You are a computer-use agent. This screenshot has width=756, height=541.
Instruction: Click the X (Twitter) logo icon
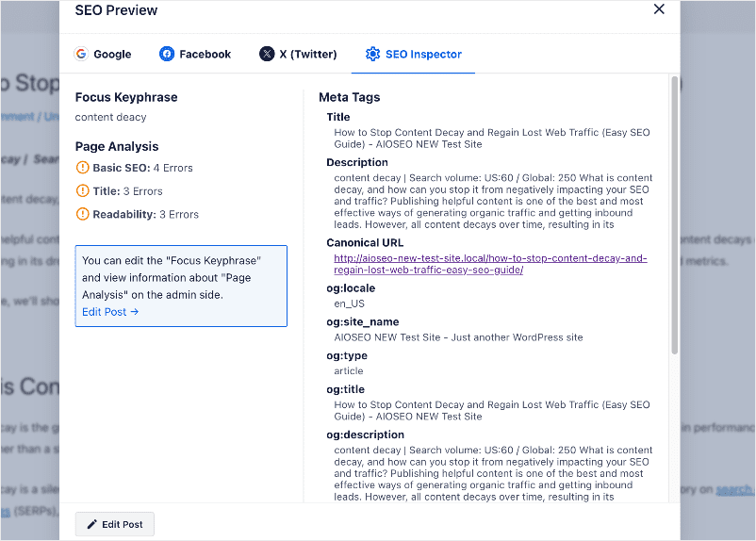click(x=267, y=54)
